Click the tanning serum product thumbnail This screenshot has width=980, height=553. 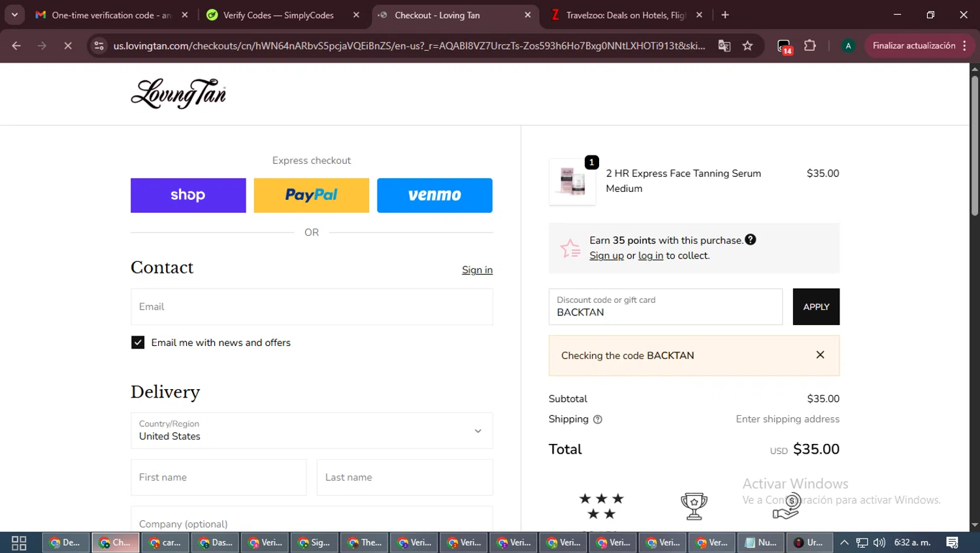572,182
